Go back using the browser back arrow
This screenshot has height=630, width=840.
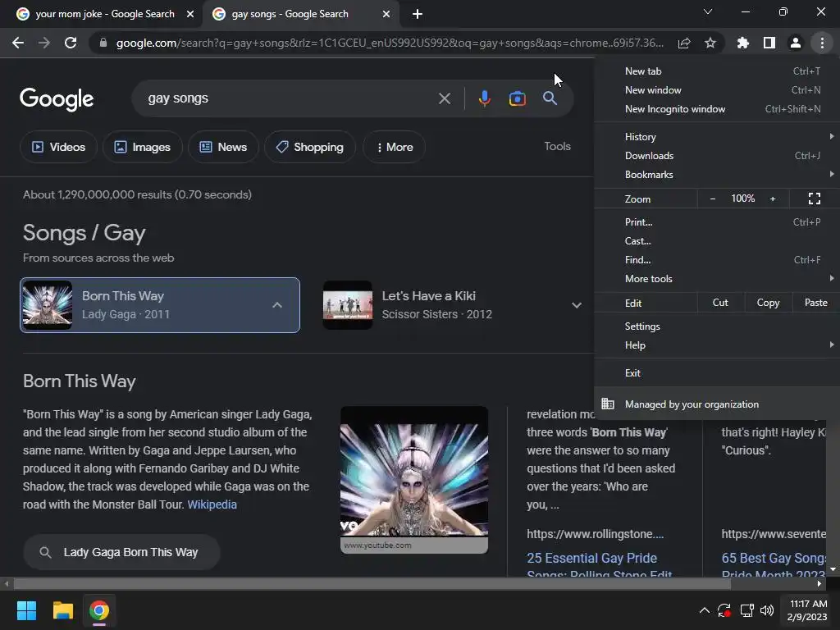[x=18, y=43]
